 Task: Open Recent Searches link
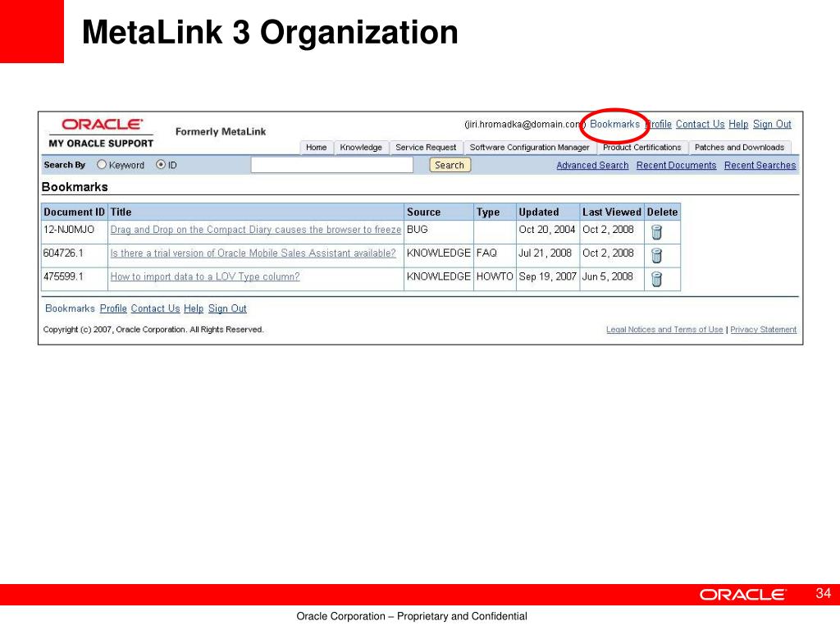tap(760, 166)
